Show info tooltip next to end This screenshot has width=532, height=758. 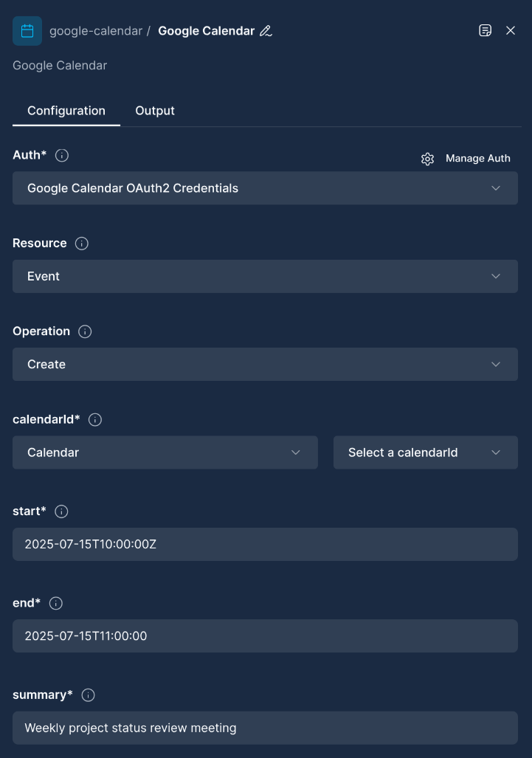point(56,603)
